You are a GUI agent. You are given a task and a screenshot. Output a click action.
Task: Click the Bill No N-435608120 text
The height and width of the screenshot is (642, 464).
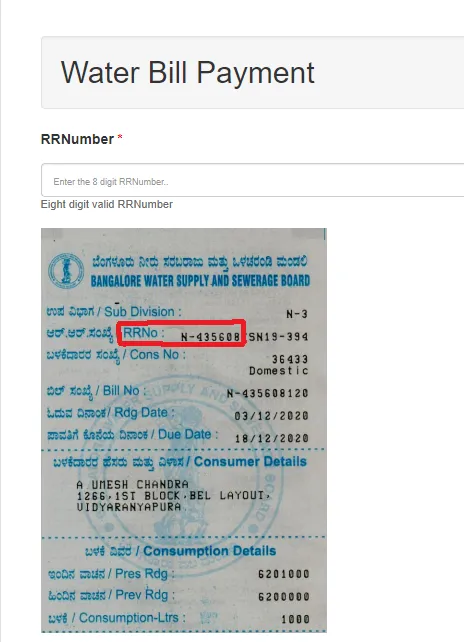tap(267, 393)
